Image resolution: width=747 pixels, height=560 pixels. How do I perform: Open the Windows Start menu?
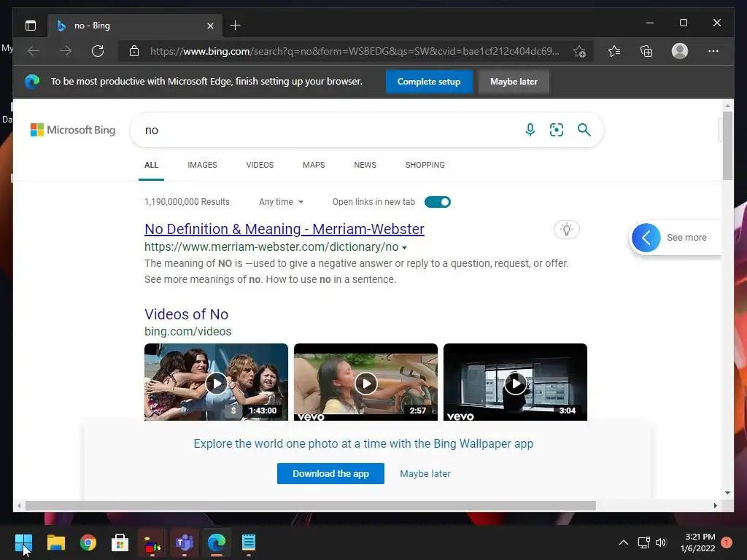(x=23, y=542)
